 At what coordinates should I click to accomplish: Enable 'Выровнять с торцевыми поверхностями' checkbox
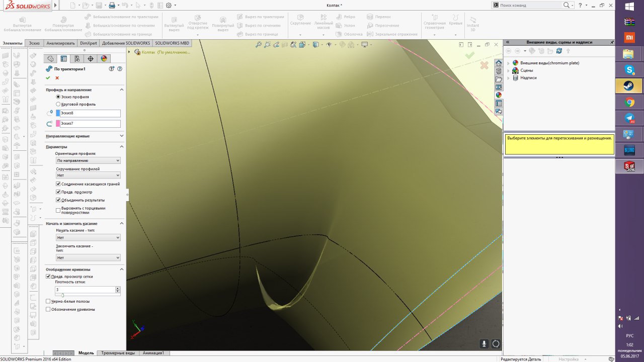coord(58,210)
